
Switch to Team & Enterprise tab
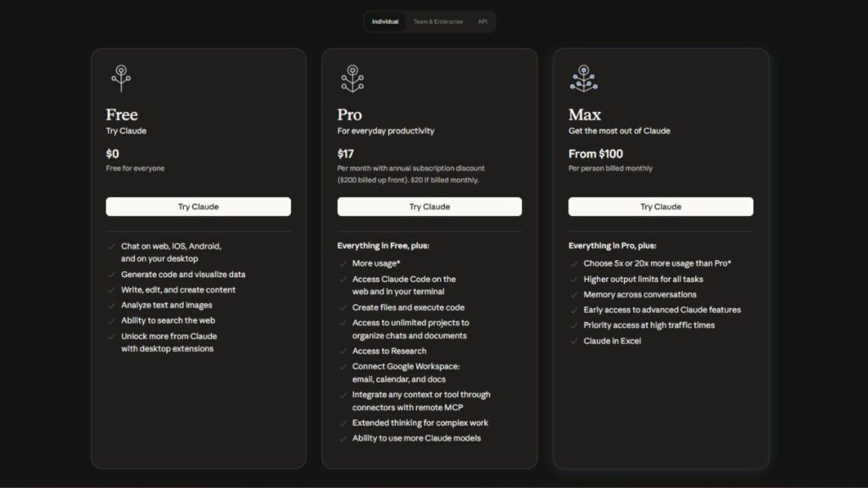(x=438, y=21)
